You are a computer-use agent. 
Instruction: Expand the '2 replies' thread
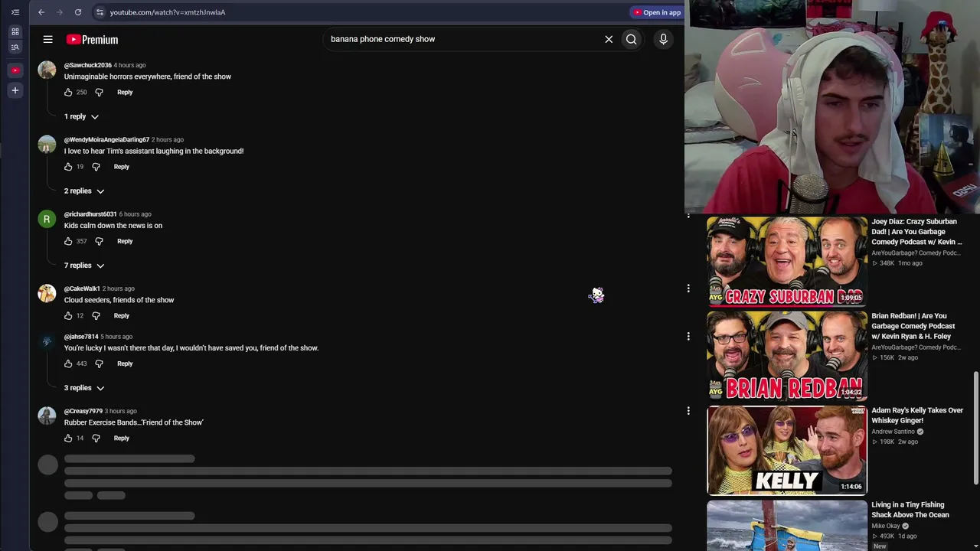pyautogui.click(x=84, y=191)
